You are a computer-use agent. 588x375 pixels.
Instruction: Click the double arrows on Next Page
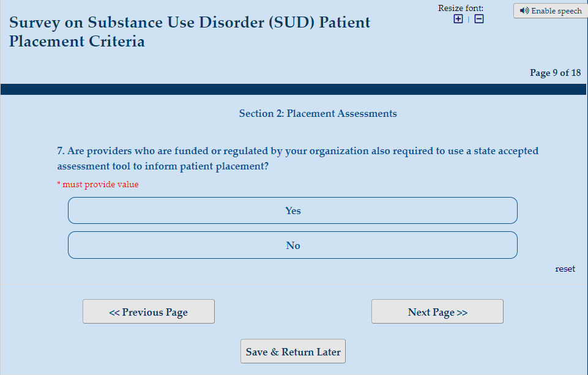[462, 313]
